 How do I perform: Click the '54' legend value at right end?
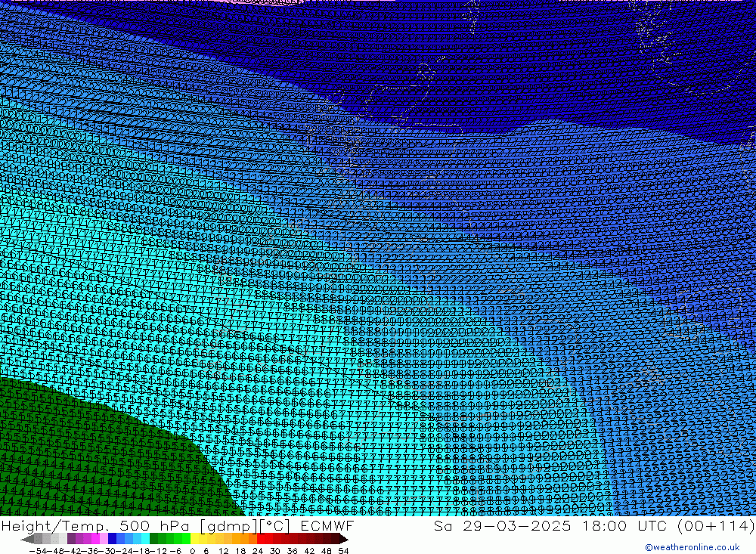pyautogui.click(x=343, y=551)
